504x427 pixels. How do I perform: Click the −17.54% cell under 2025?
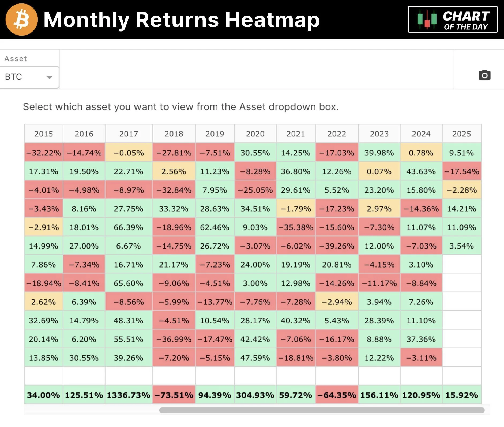point(461,171)
